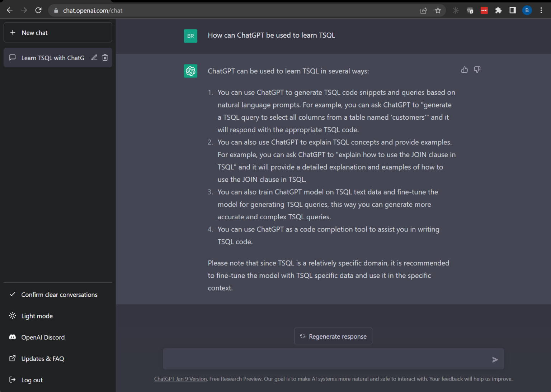The height and width of the screenshot is (392, 551).
Task: Click the log out exit icon
Action: point(12,380)
